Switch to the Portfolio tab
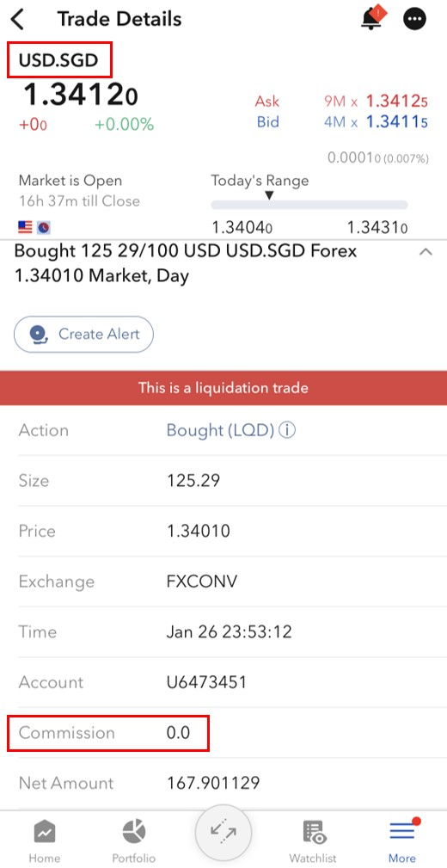This screenshot has width=447, height=868. (x=133, y=842)
